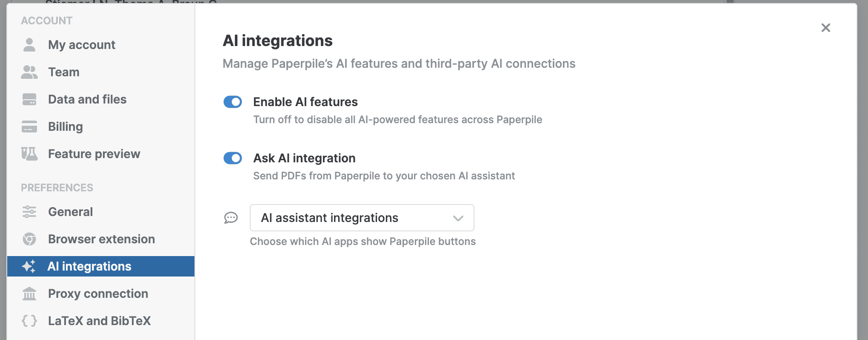Click 'Turn off to disable all AI-powered features' text
The width and height of the screenshot is (868, 340).
click(398, 120)
